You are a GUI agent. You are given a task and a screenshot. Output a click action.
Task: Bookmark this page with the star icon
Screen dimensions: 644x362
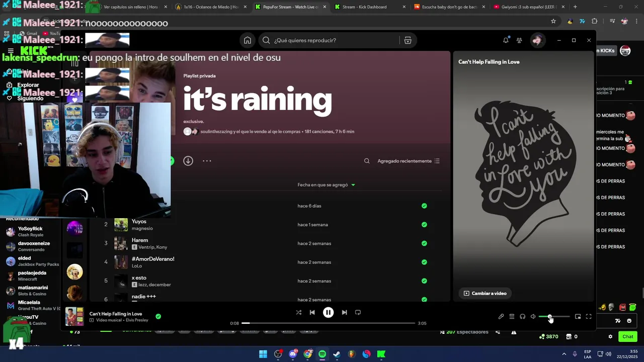coord(553,21)
